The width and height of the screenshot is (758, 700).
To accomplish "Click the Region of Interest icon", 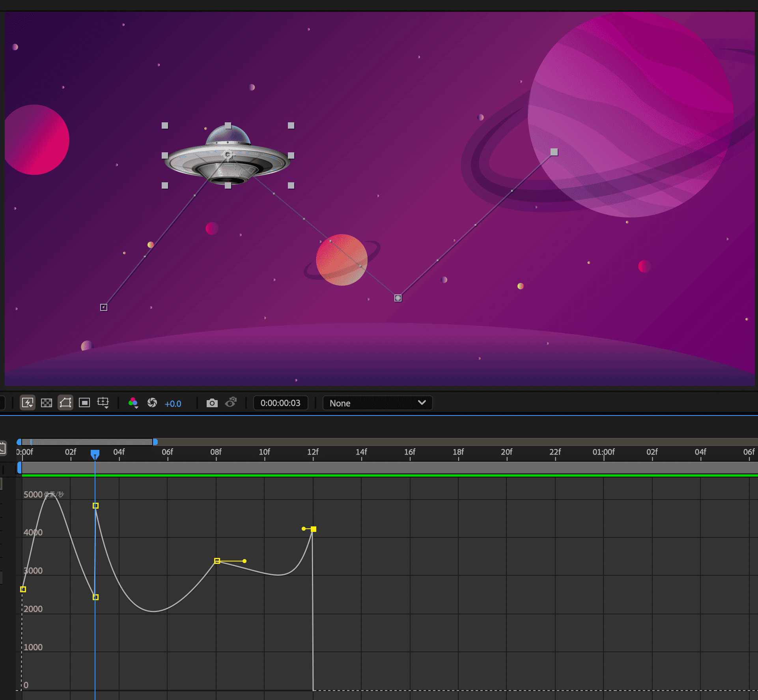I will click(84, 403).
